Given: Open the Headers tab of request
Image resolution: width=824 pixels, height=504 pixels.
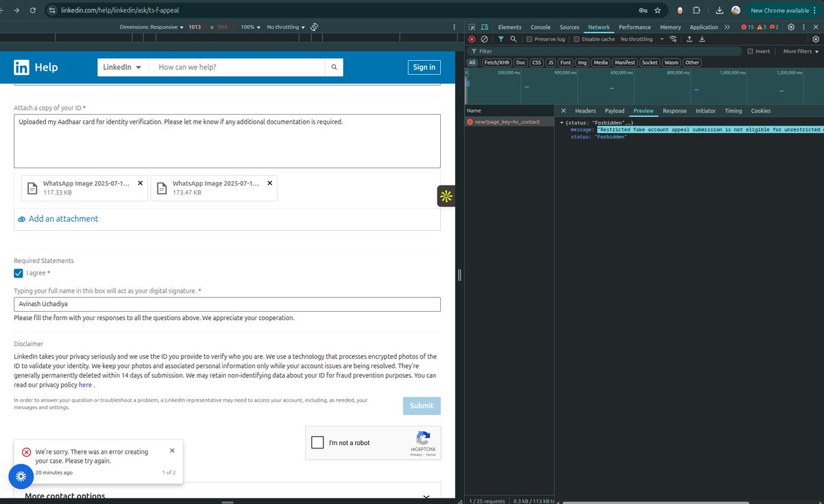Looking at the screenshot, I should click(x=585, y=111).
